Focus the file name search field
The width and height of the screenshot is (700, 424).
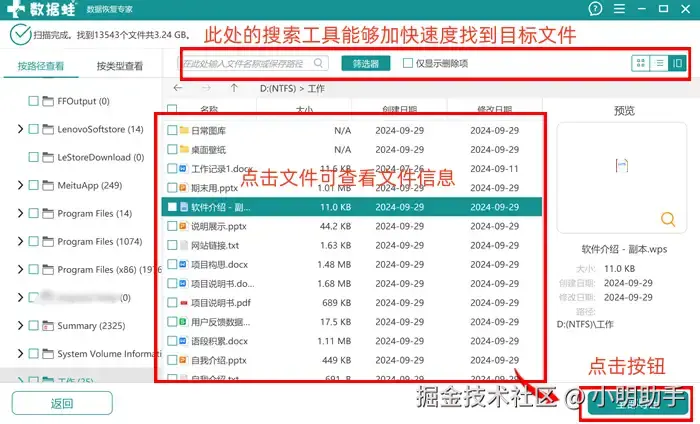point(254,63)
